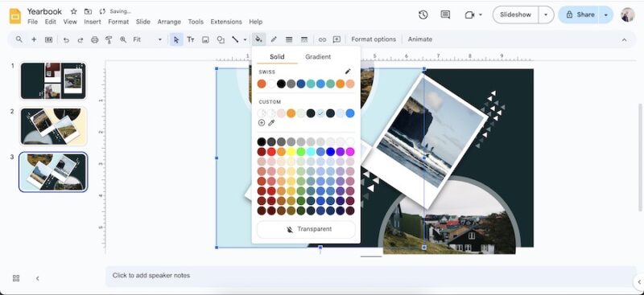Click the Slideshow button
Image resolution: width=644 pixels, height=295 pixels.
pos(515,14)
